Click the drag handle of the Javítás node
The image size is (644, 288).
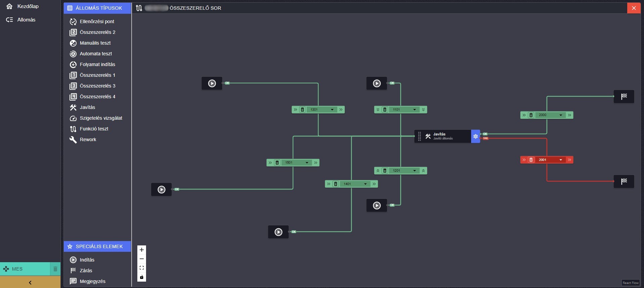point(419,136)
